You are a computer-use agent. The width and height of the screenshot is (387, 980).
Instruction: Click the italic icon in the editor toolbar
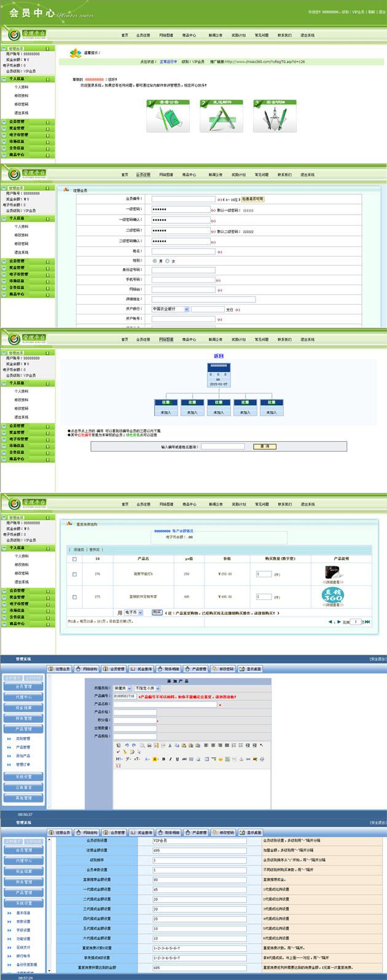point(170,759)
